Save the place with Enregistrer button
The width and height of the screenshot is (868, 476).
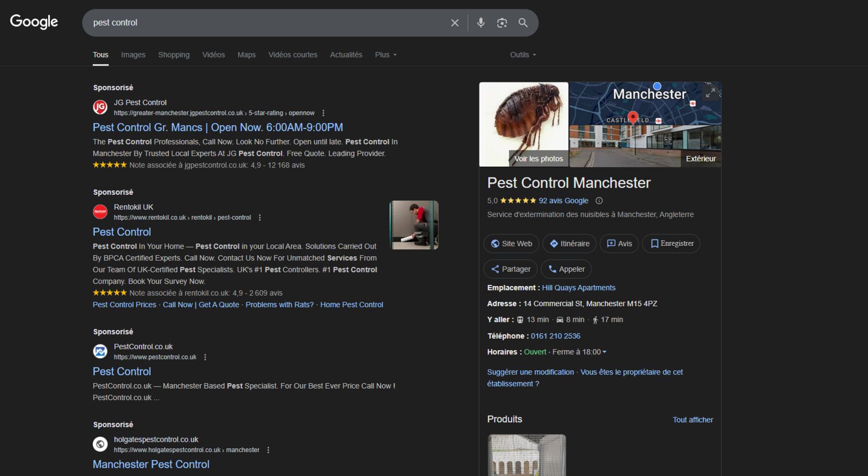tap(672, 244)
